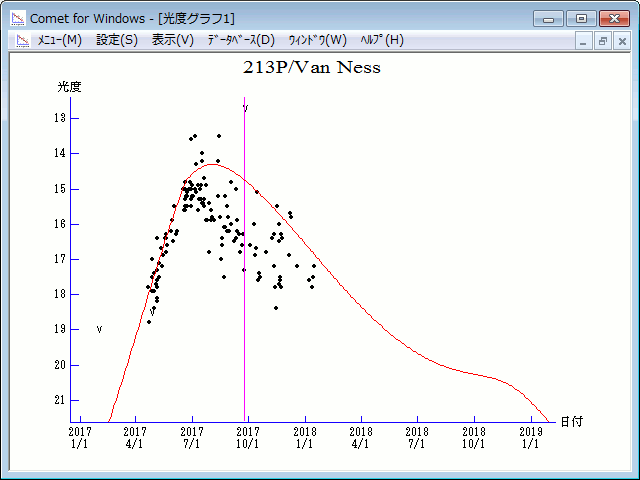Click the 光度 magnitude axis label
Viewport: 640px width, 480px height.
69,87
